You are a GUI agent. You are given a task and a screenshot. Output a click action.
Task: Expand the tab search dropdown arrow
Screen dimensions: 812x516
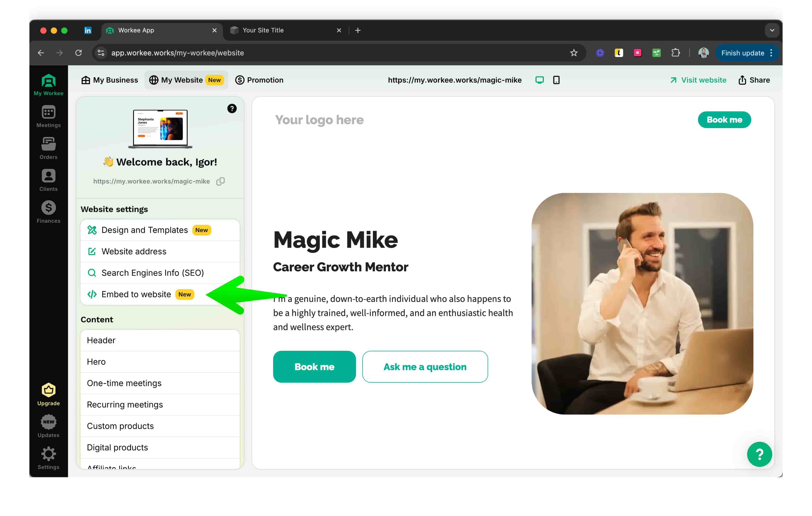pos(772,30)
